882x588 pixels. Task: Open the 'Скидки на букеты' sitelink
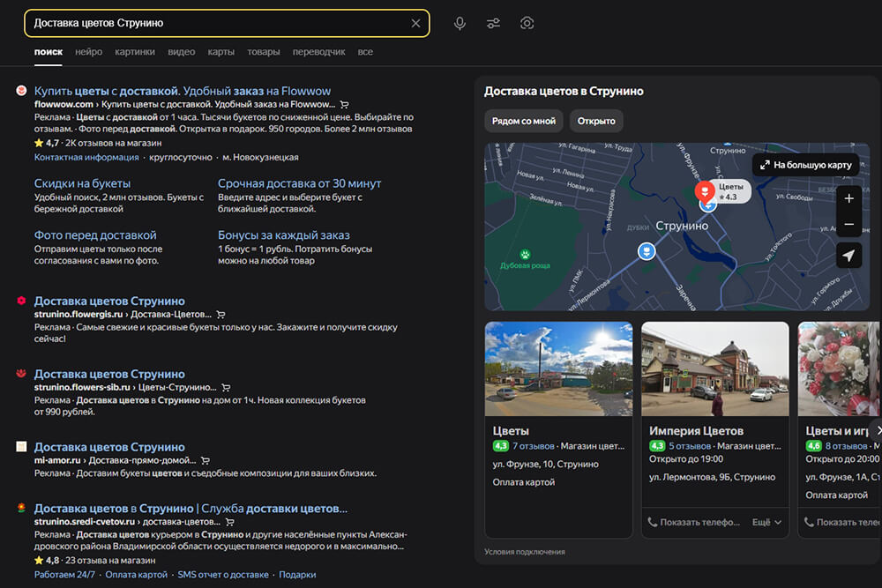pos(82,183)
